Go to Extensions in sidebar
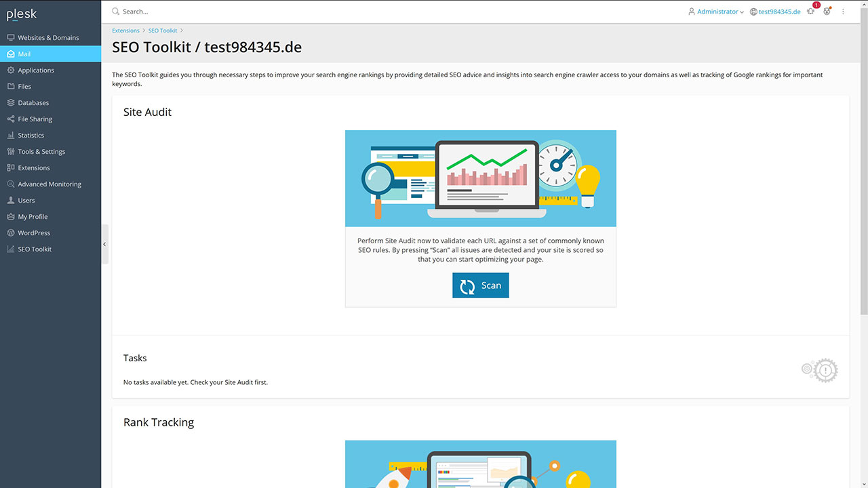The height and width of the screenshot is (488, 868). pyautogui.click(x=50, y=168)
